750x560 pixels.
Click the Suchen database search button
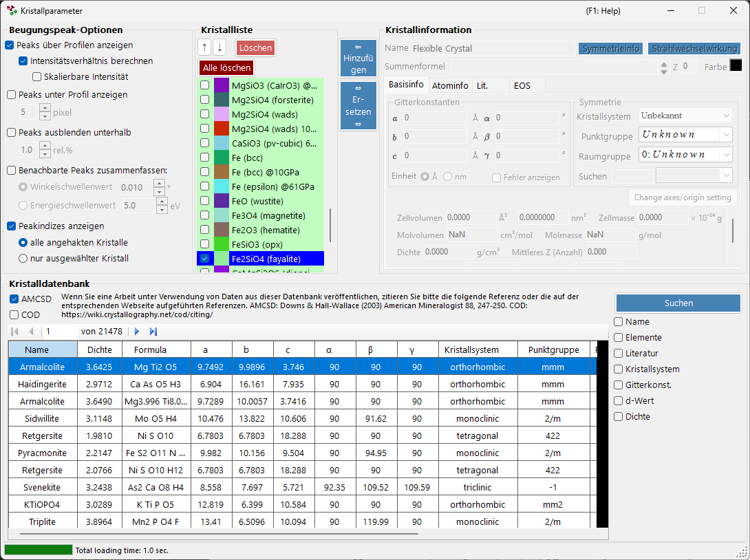[678, 303]
